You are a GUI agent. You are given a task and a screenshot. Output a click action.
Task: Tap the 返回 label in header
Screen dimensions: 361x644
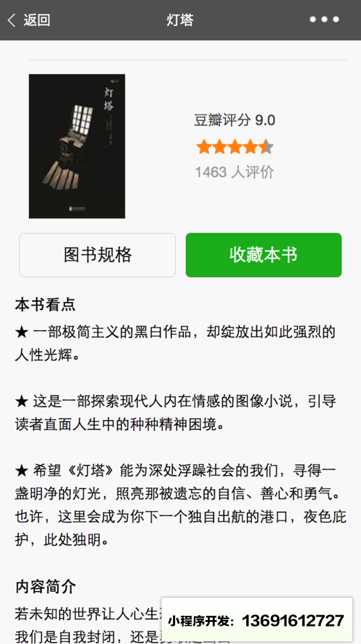pos(36,19)
